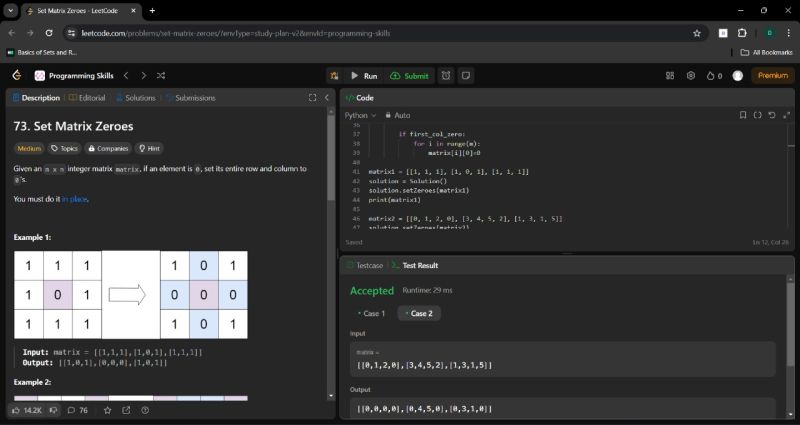Star the problem as favorite
The width and height of the screenshot is (800, 425).
[x=108, y=410]
